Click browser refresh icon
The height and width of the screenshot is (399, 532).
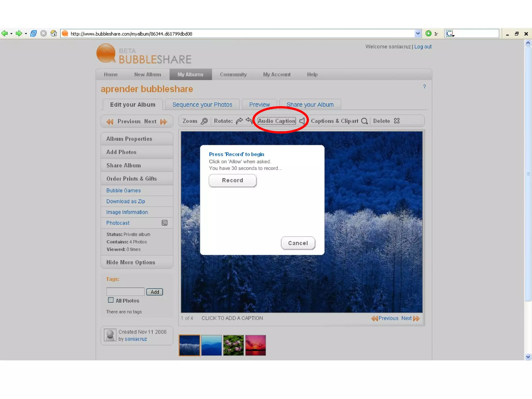(34, 34)
